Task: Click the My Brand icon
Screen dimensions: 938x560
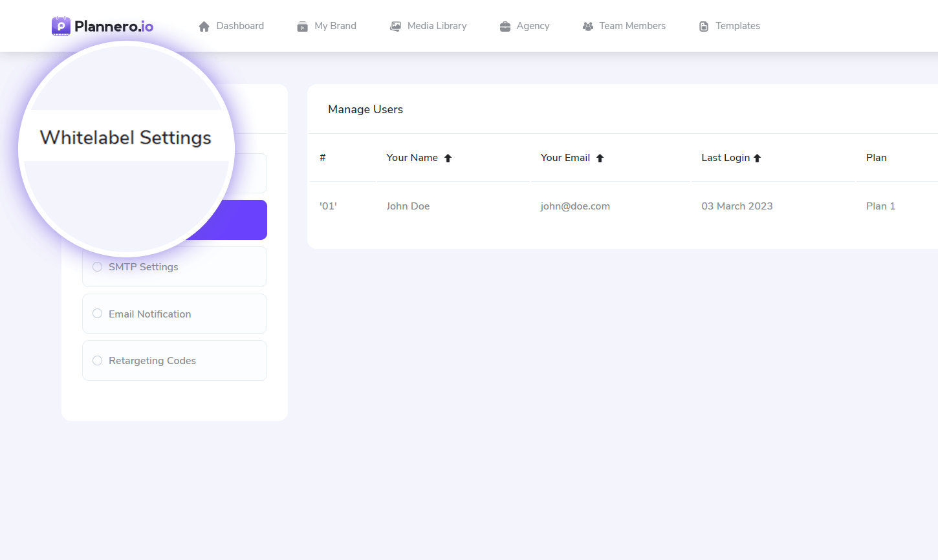Action: click(x=302, y=27)
